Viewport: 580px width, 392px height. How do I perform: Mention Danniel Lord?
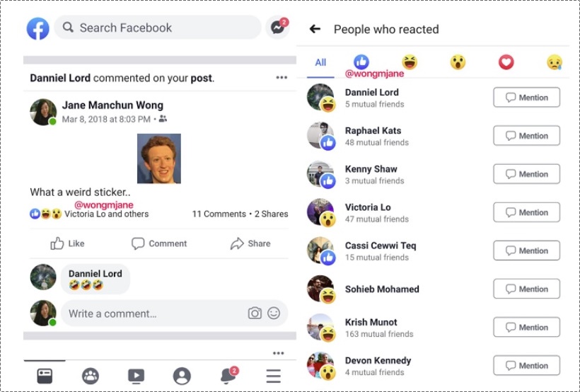(x=526, y=98)
